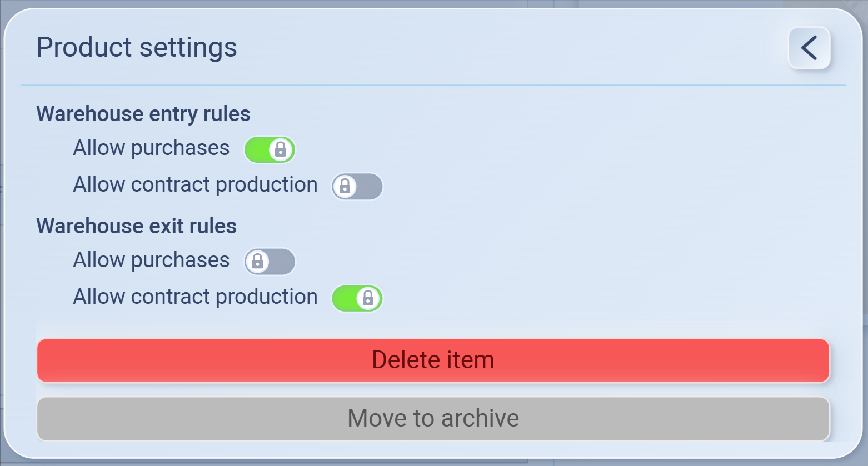Disable Allow purchases under Warehouse entry rules
The image size is (868, 466).
pyautogui.click(x=270, y=149)
